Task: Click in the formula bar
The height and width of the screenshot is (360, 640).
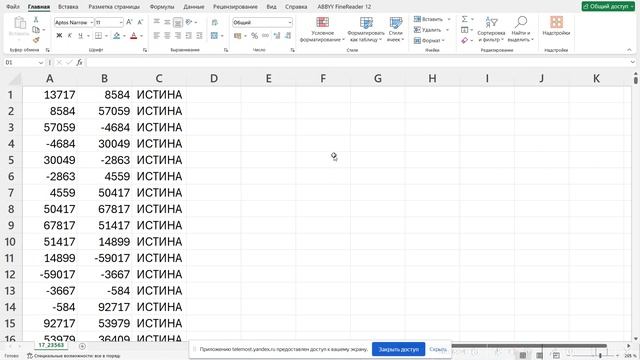Action: click(358, 62)
